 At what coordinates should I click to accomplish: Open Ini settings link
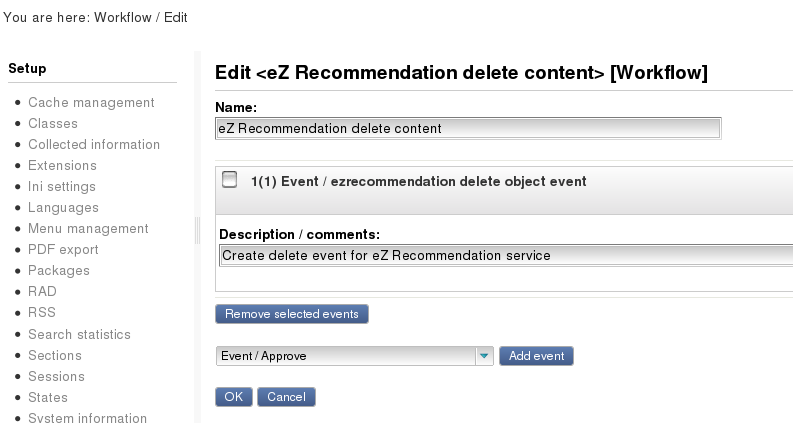62,187
